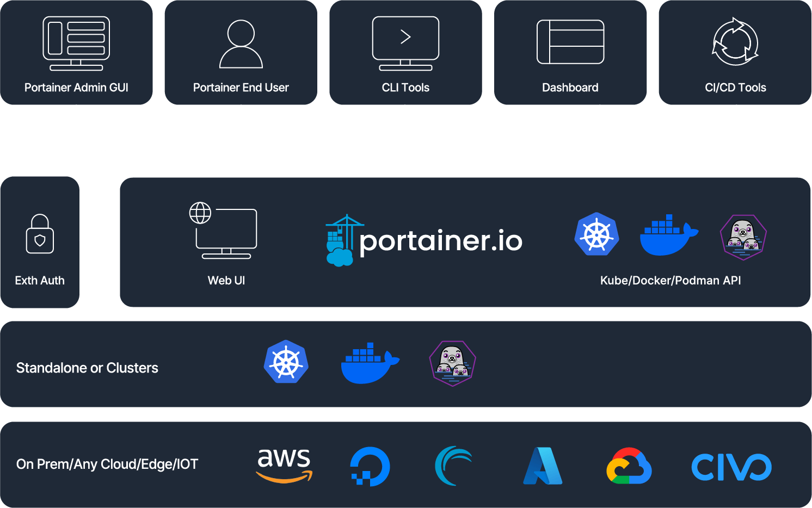
Task: Click the "Kube/Docker/Podman API" label
Action: [670, 281]
